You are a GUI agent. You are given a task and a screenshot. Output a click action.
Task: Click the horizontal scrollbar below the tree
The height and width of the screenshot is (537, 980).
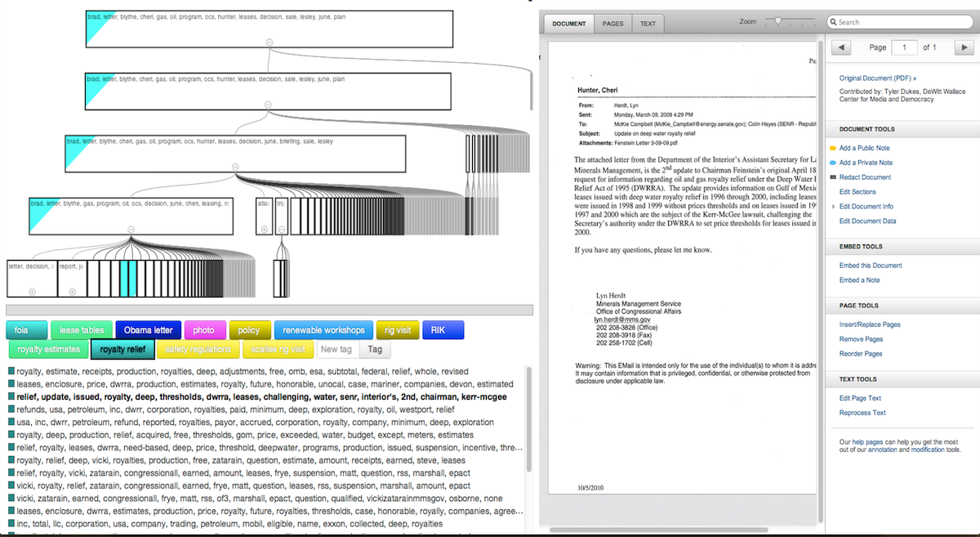269,310
